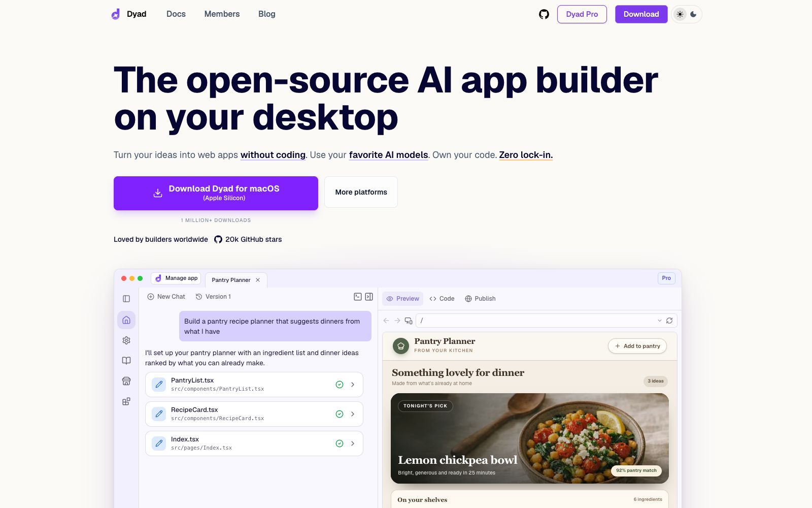Expand the PantryList.tsx file edit
This screenshot has height=508, width=812.
pos(353,385)
